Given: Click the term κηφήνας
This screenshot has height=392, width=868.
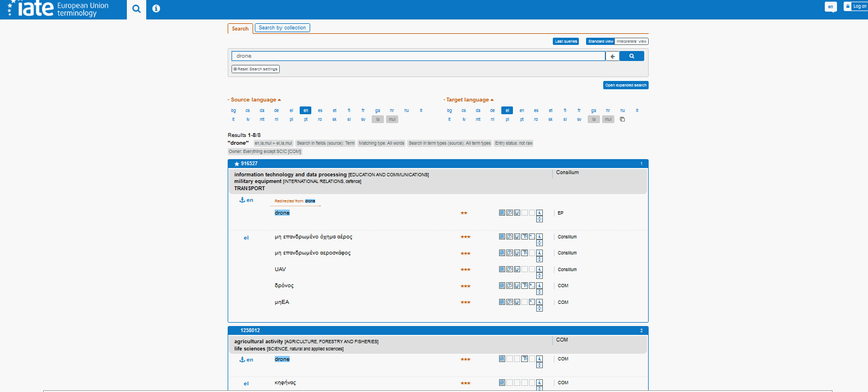Looking at the screenshot, I should pos(285,383).
